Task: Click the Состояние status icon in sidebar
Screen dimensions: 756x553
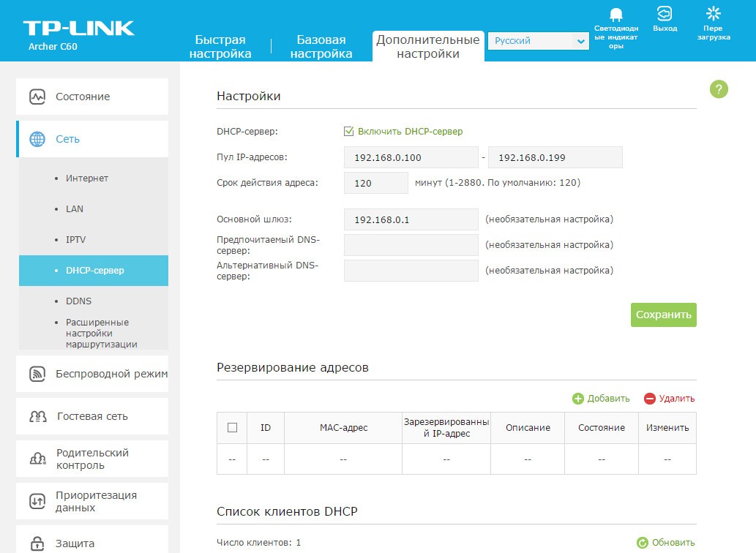Action: pos(37,97)
